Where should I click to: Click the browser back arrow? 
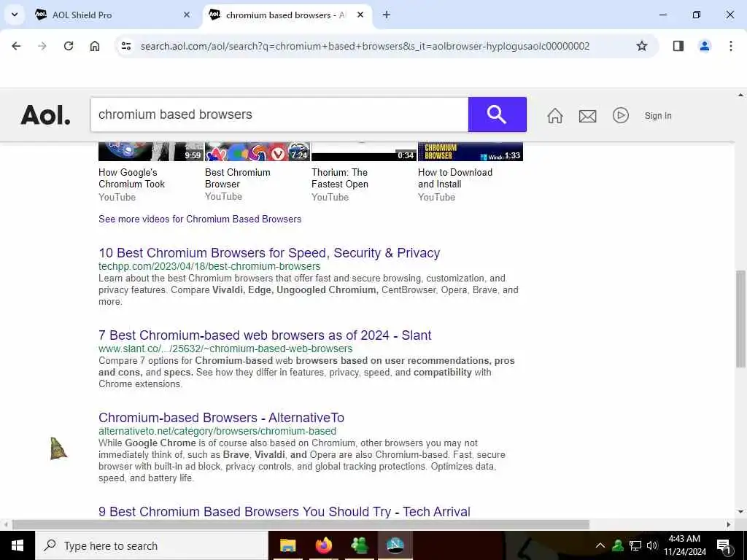(x=16, y=46)
